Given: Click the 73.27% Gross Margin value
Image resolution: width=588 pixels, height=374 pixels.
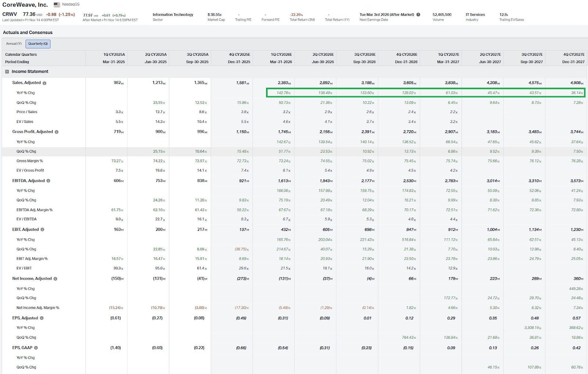Looking at the screenshot, I should pyautogui.click(x=117, y=161).
